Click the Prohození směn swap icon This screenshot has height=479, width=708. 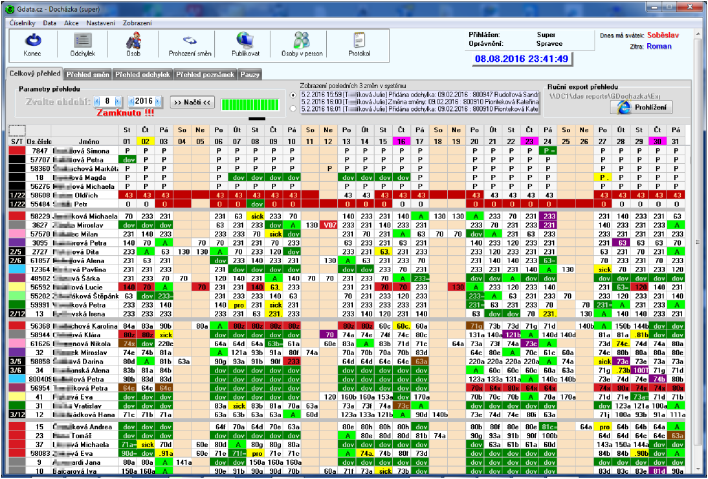[190, 40]
